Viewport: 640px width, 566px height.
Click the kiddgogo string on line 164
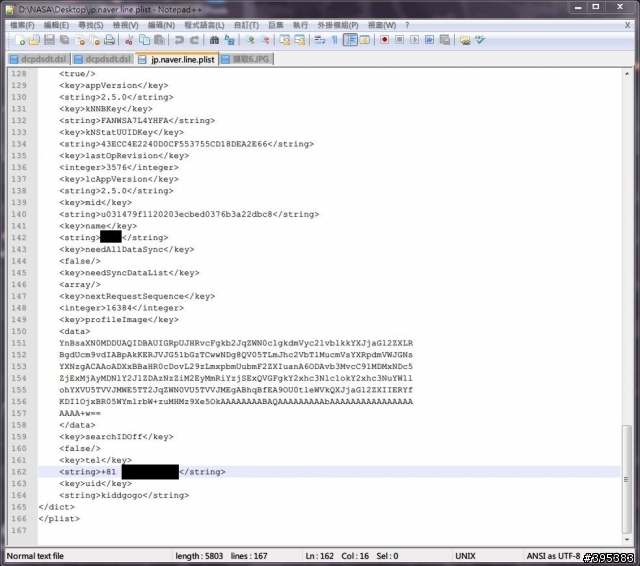coord(124,495)
